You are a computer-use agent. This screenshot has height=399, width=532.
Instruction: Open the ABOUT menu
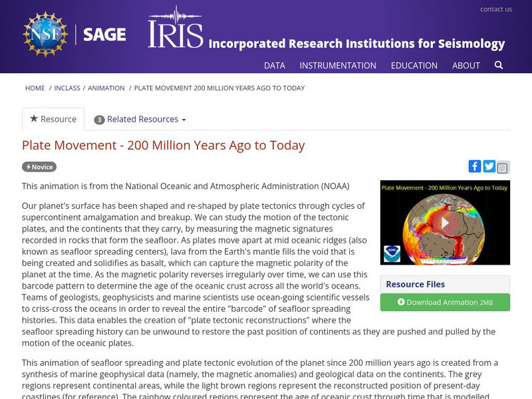coord(466,66)
